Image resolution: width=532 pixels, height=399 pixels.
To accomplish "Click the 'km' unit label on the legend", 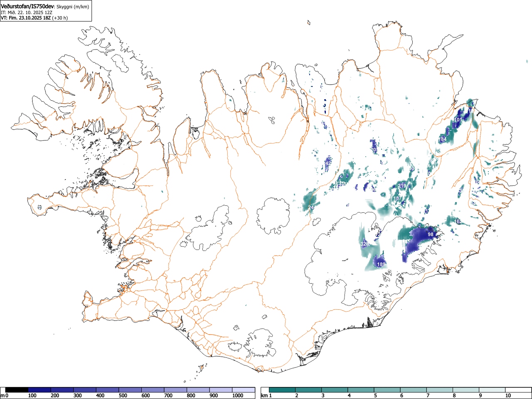I will [264, 396].
